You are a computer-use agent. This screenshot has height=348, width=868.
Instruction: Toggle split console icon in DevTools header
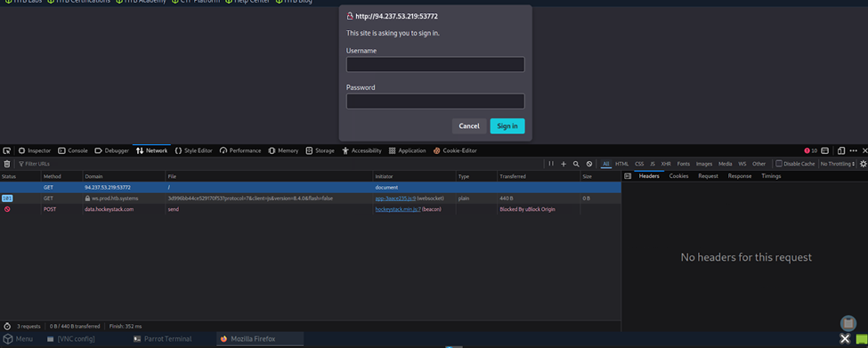(x=824, y=150)
